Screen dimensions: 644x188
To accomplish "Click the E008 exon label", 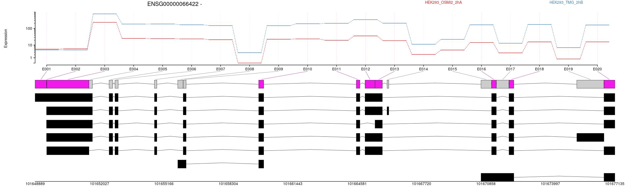I will (x=250, y=69).
